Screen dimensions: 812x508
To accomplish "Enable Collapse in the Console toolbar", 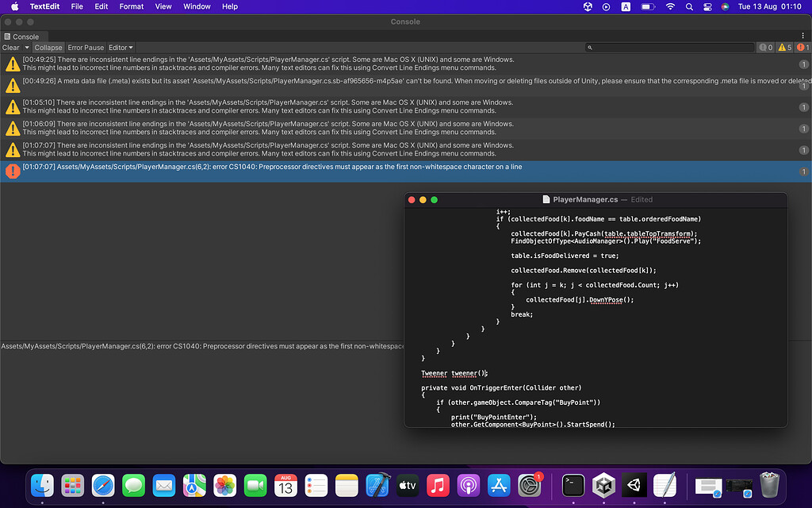I will (x=48, y=48).
